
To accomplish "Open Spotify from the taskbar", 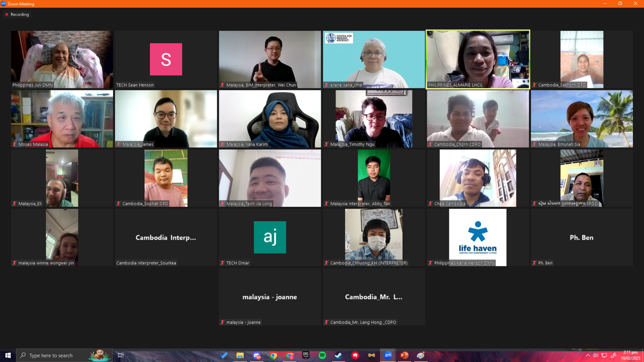I will (322, 355).
